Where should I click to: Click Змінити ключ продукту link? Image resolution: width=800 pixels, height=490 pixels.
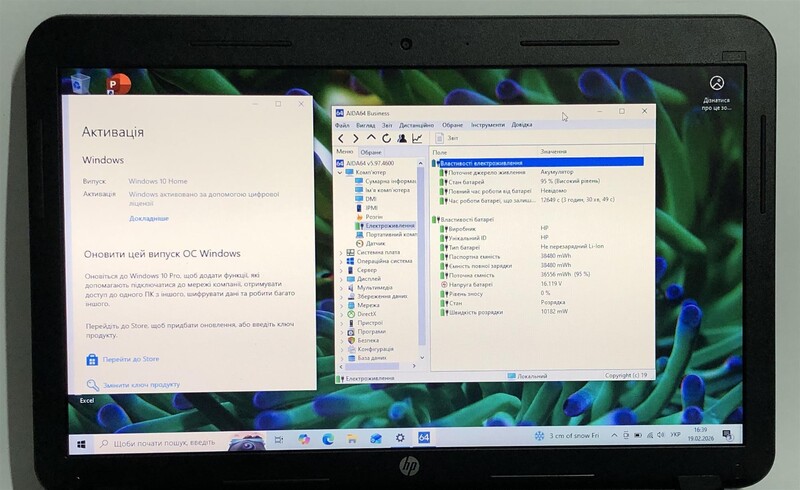click(141, 385)
